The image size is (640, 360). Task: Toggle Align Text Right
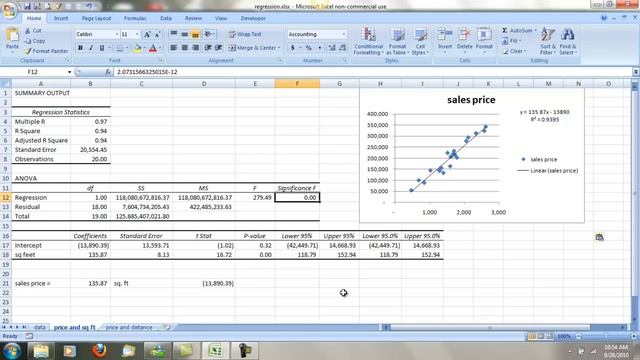pyautogui.click(x=196, y=48)
